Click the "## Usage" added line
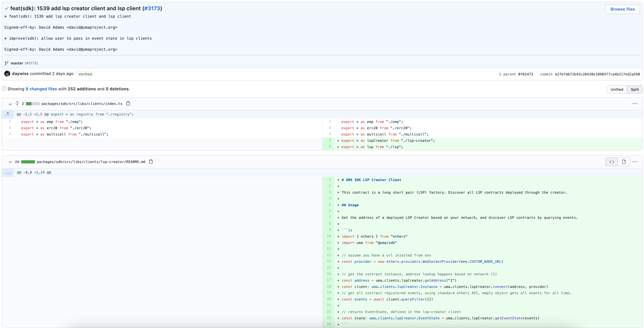 (x=350, y=205)
